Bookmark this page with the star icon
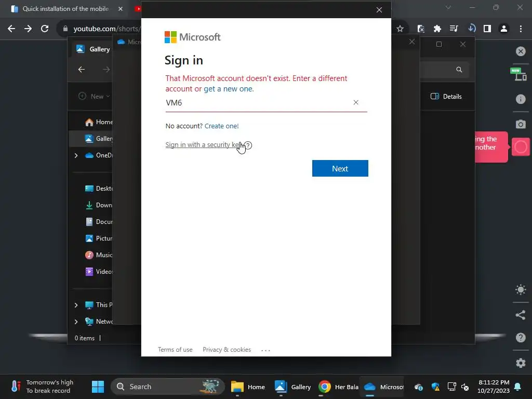Screen dimensions: 532x399 [x=400, y=29]
